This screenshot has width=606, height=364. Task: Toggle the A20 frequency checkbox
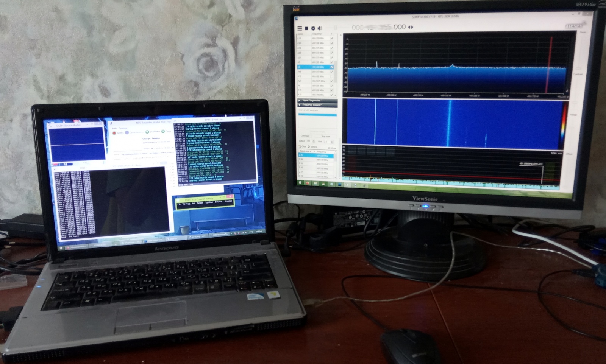click(x=332, y=53)
